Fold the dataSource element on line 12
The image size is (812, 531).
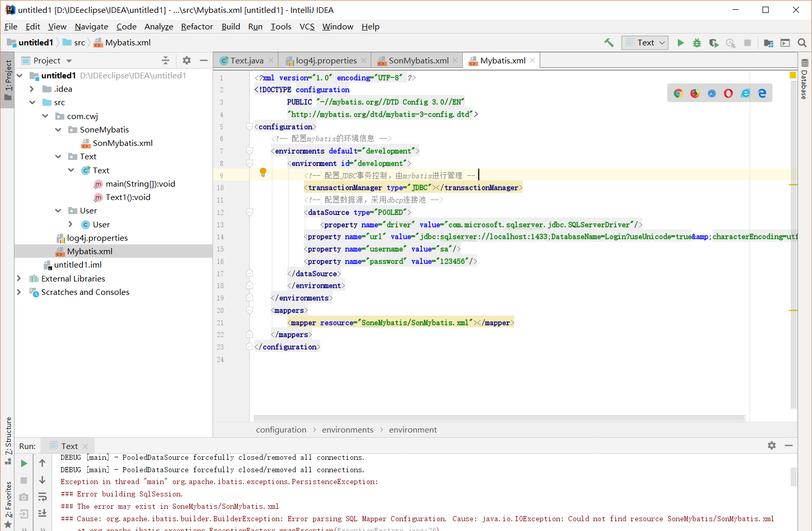click(250, 212)
